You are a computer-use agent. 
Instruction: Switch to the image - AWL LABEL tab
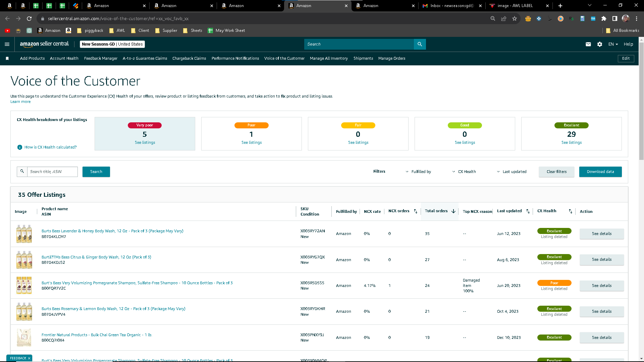[519, 6]
